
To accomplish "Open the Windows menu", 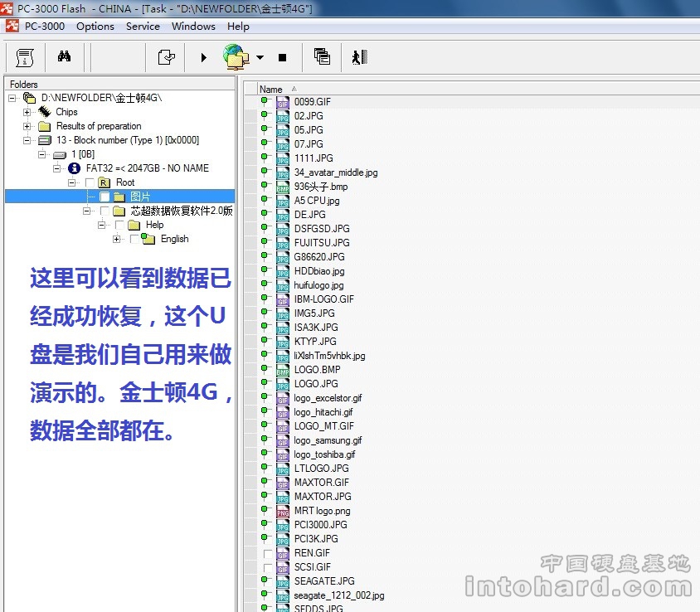I will pos(193,27).
